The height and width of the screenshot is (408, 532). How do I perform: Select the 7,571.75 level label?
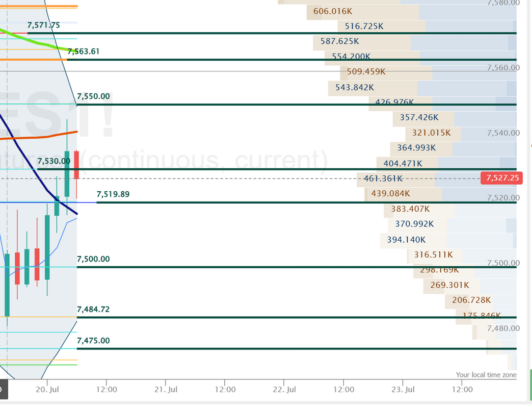[x=43, y=25]
